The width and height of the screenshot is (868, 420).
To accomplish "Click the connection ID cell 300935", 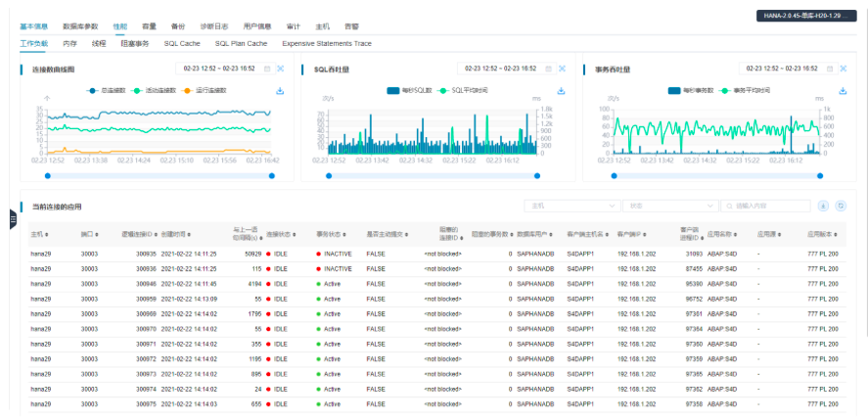I will point(147,254).
